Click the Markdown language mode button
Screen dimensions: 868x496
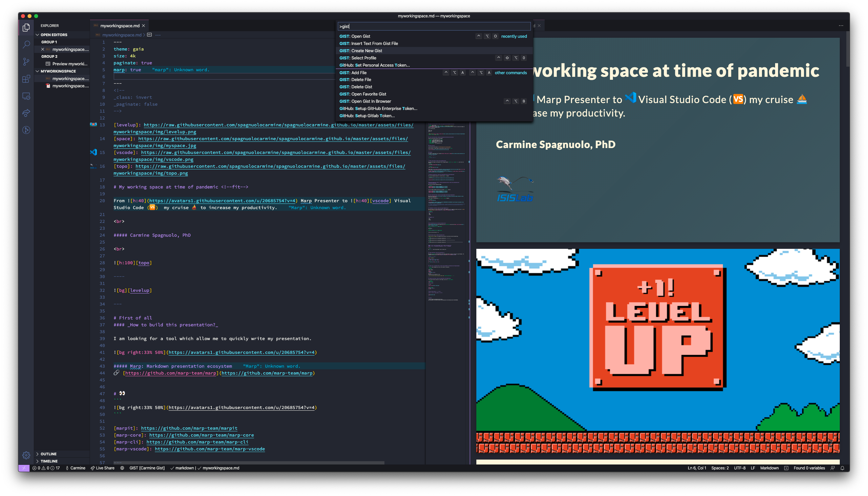[x=769, y=468]
